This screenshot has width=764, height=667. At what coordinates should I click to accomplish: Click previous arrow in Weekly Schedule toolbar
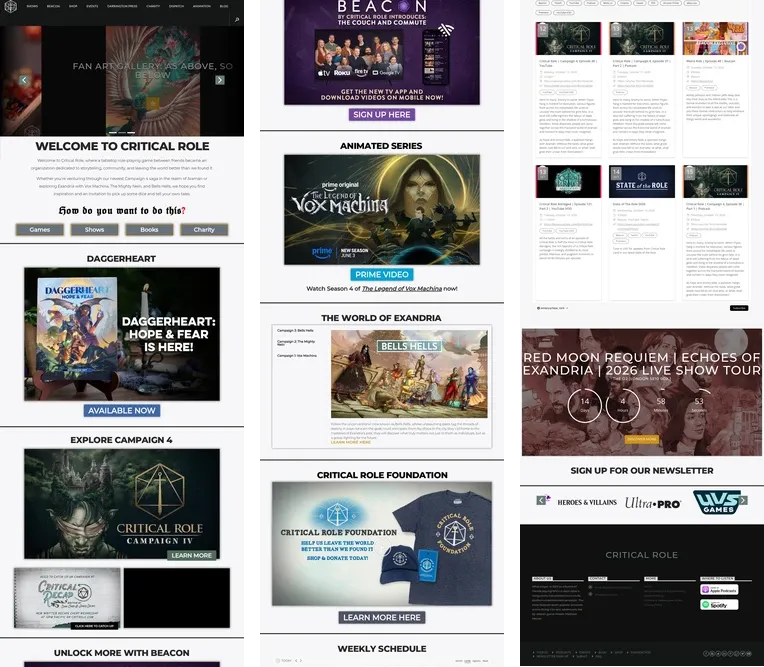click(296, 661)
